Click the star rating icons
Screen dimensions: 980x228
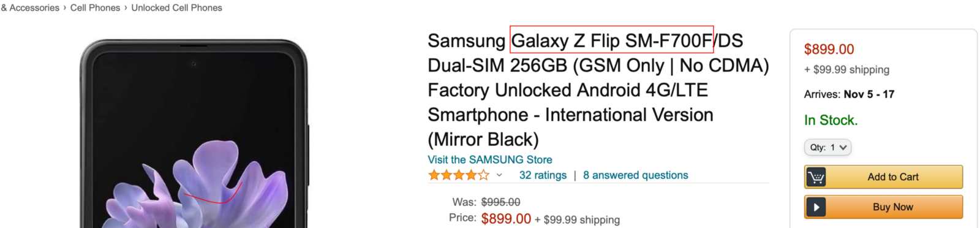pos(459,175)
